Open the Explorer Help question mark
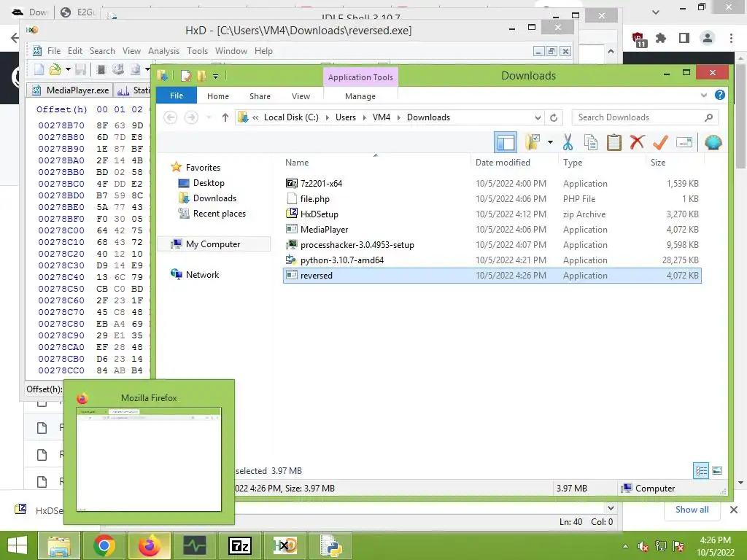The width and height of the screenshot is (747, 560). point(720,95)
